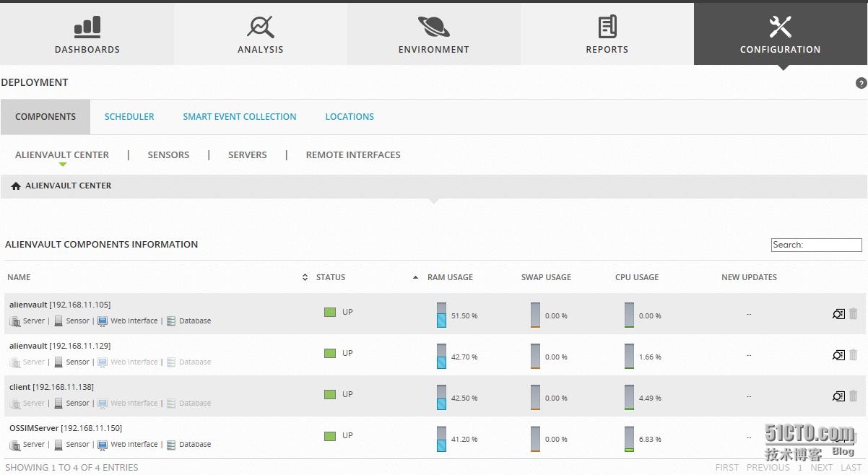This screenshot has height=475, width=868.
Task: Select AlienVault Center sub-tab
Action: (x=62, y=154)
